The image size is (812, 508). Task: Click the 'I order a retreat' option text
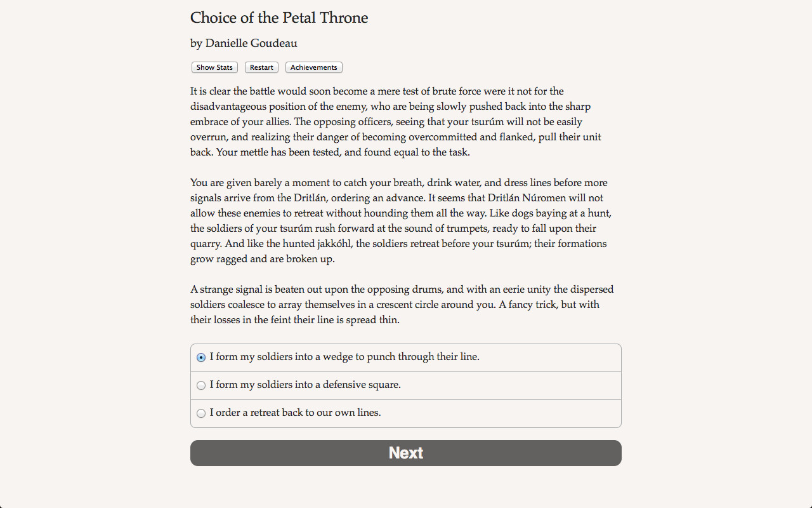point(295,413)
